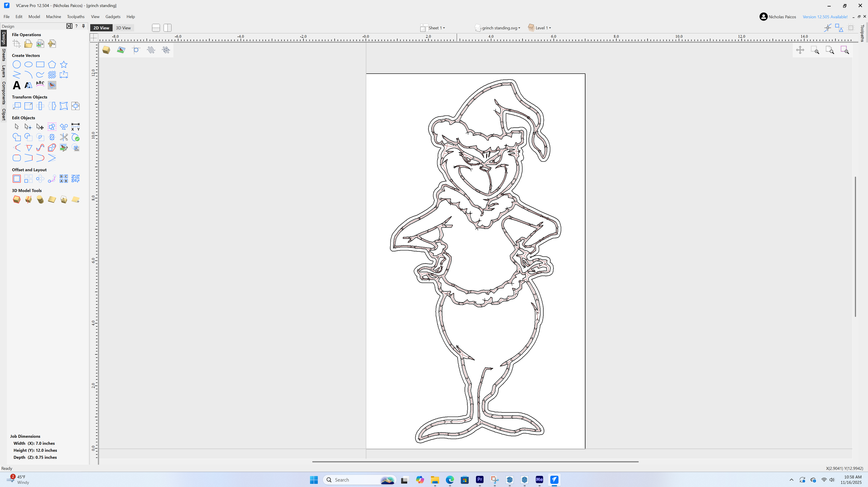Toggle the toolpath preview drawing icon

point(151,50)
